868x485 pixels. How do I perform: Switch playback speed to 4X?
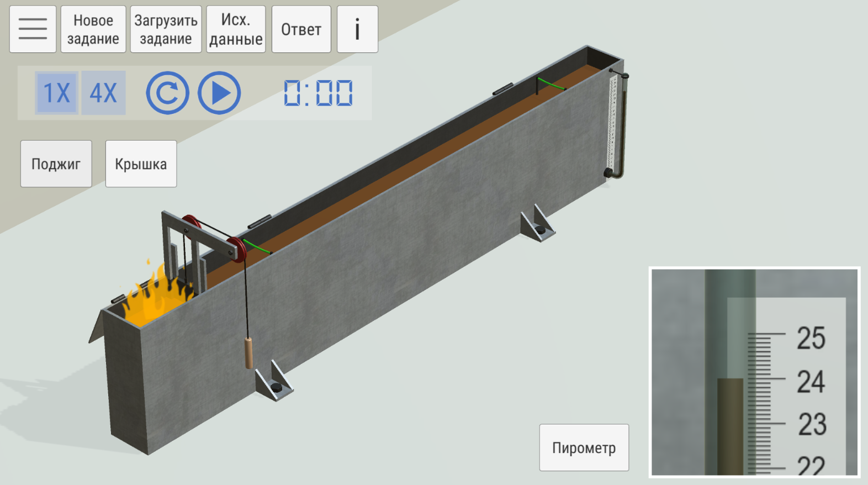(103, 93)
